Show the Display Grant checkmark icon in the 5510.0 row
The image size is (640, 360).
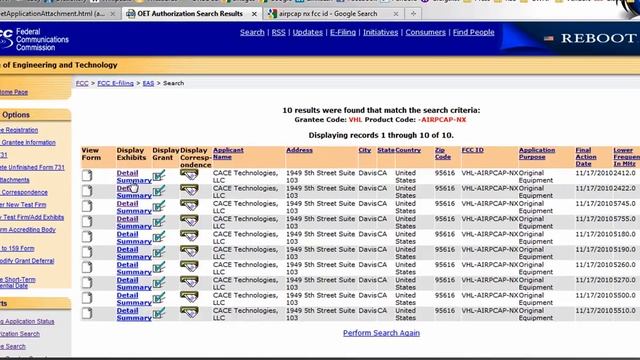(159, 313)
